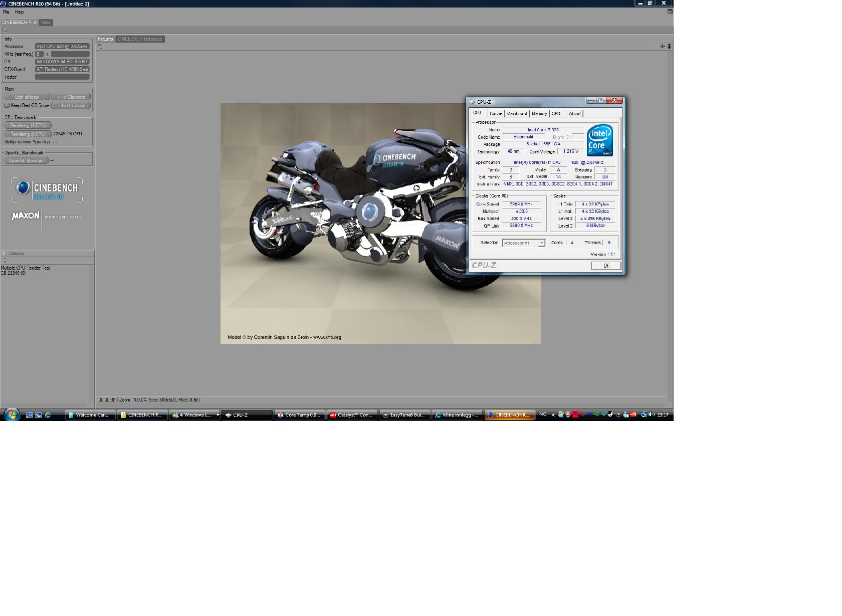Open the Processor #1 selection dropdown in CPU-Z
This screenshot has width=842, height=616.
point(524,243)
